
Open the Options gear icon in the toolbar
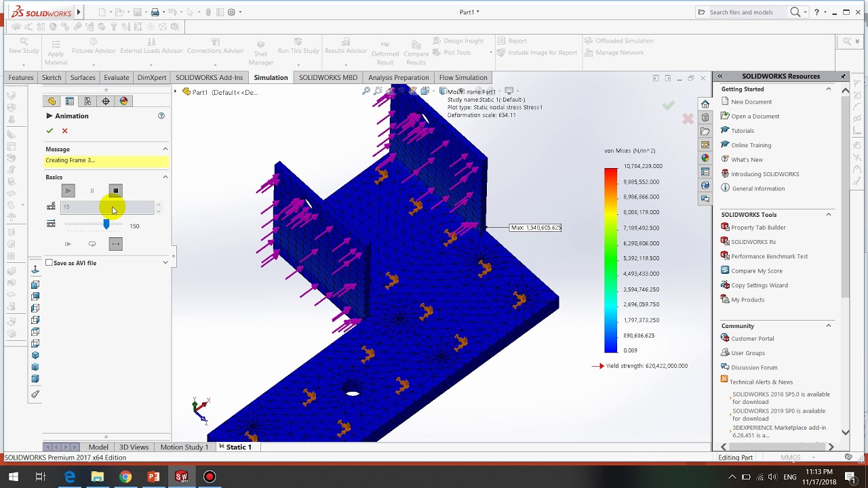click(x=232, y=12)
